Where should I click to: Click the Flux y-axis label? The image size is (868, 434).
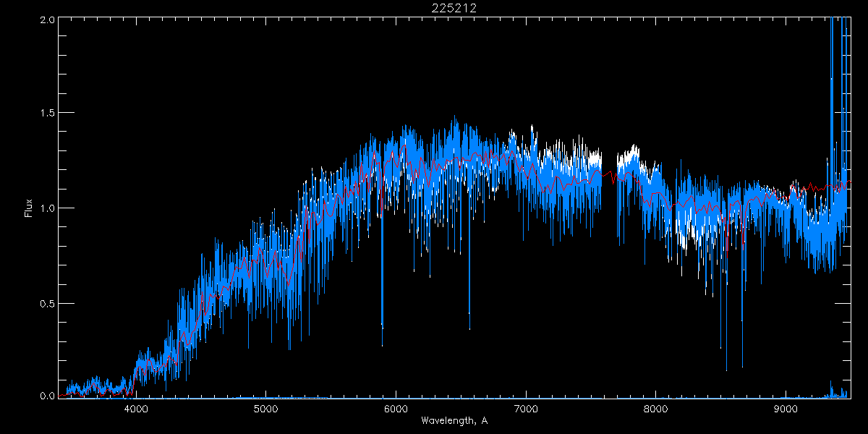(x=29, y=208)
